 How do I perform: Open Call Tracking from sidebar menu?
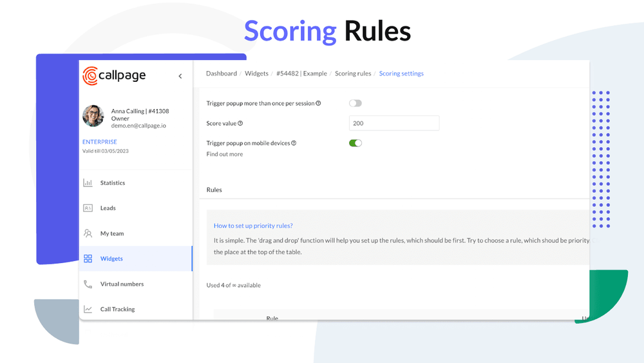click(117, 309)
